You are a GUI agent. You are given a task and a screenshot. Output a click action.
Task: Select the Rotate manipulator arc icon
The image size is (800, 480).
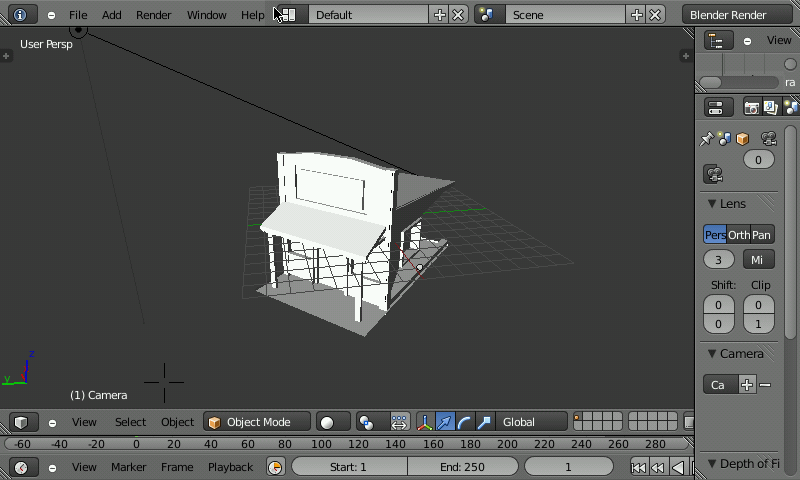click(x=464, y=422)
